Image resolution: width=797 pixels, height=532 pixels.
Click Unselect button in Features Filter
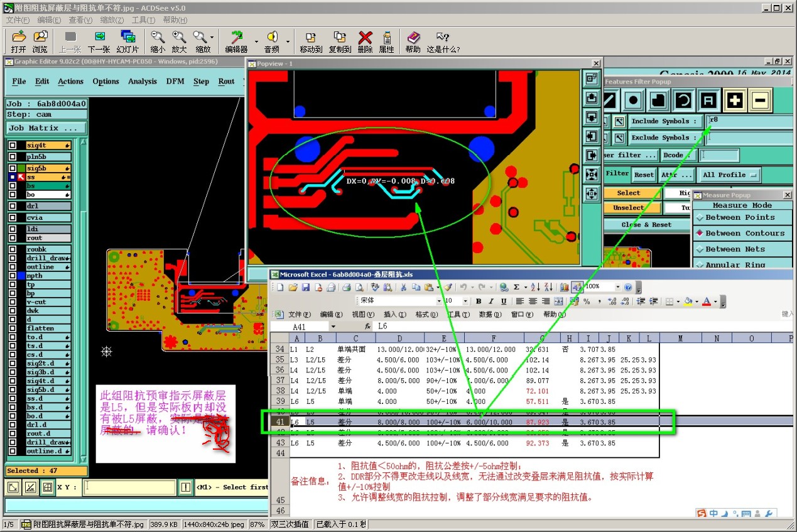pos(629,207)
